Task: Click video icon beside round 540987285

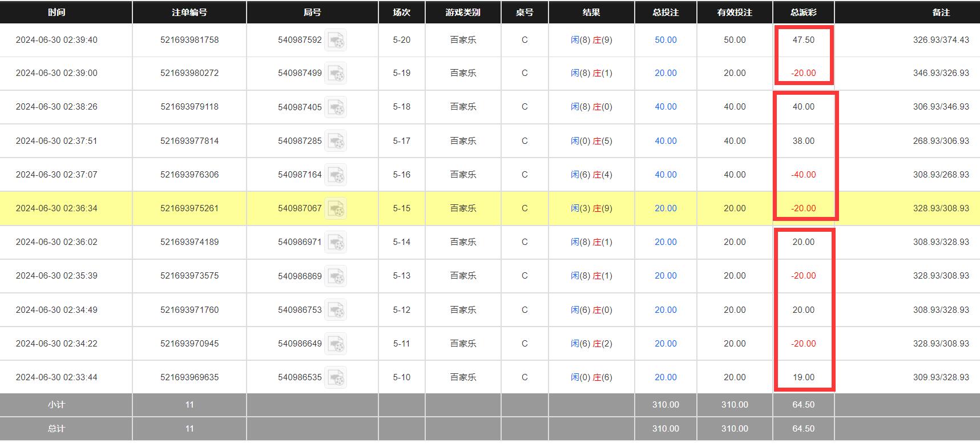Action: click(x=336, y=141)
